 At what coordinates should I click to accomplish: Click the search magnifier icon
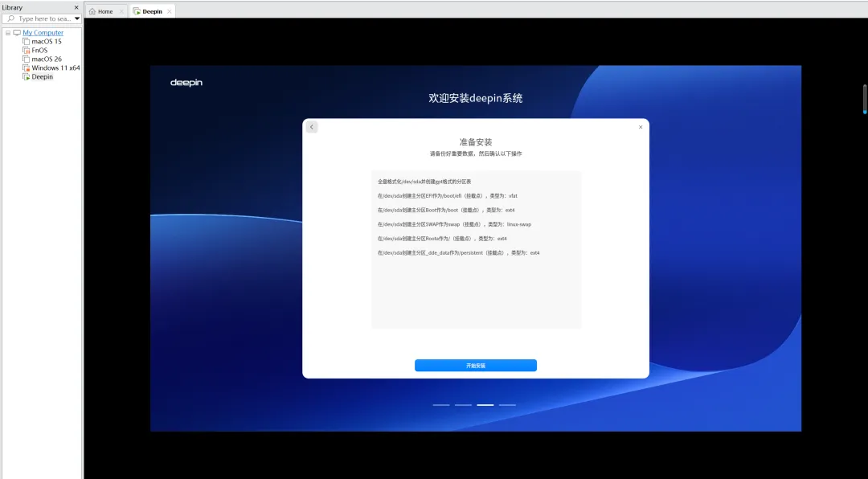[x=10, y=18]
